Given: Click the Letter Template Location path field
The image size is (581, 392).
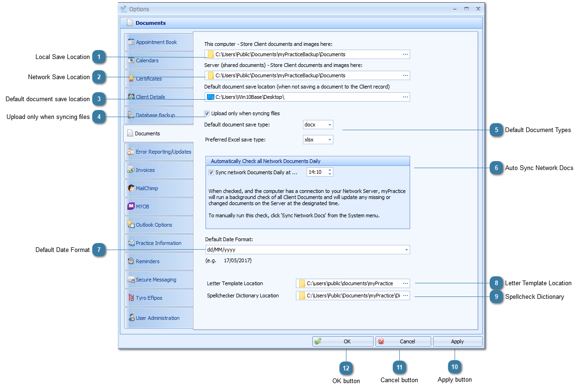Looking at the screenshot, I should point(353,283).
